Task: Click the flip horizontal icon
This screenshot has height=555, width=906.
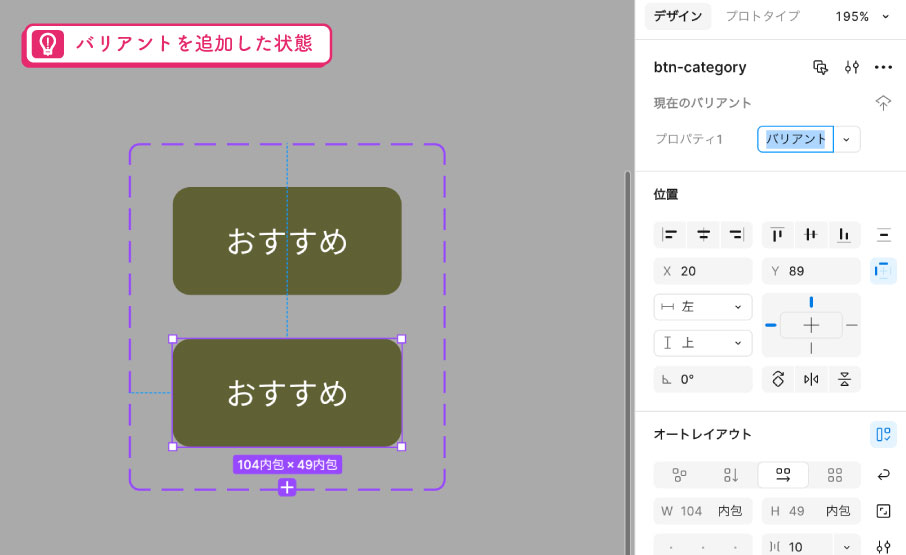Action: point(811,379)
